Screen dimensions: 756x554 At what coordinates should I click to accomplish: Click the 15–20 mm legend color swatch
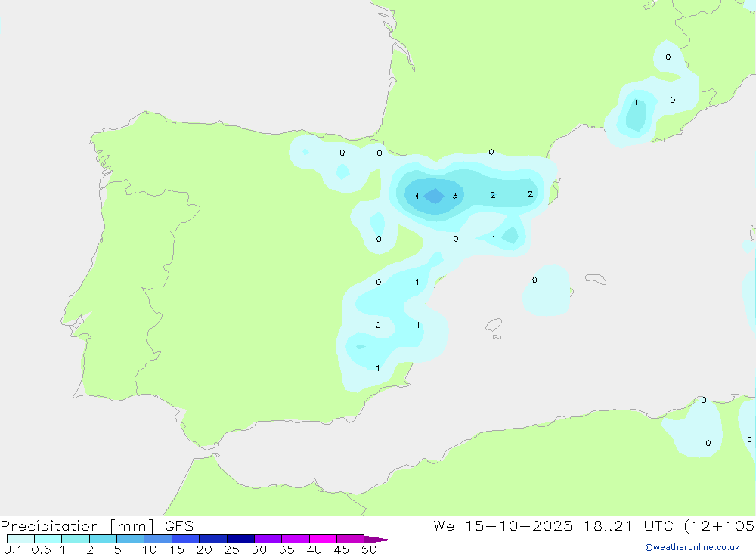pos(185,539)
